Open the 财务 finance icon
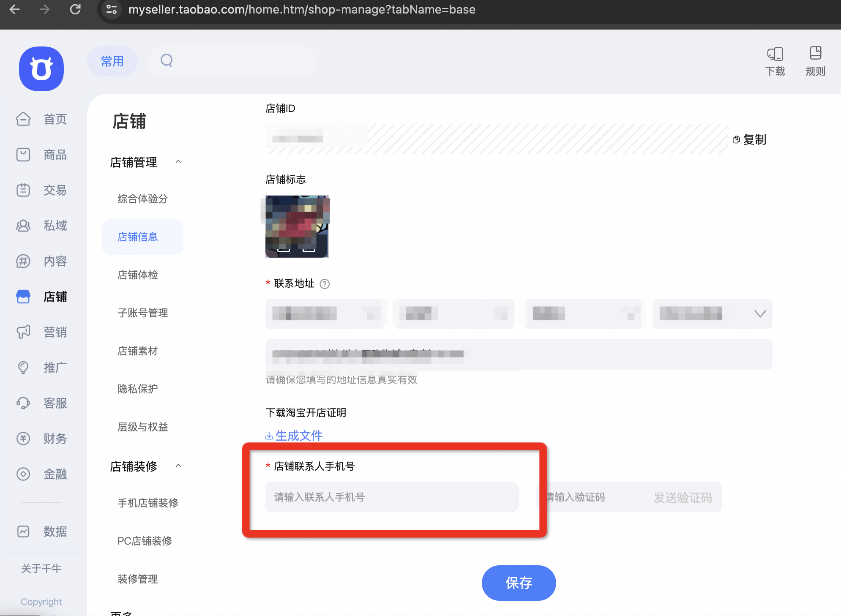Viewport: 841px width, 616px height. [23, 439]
